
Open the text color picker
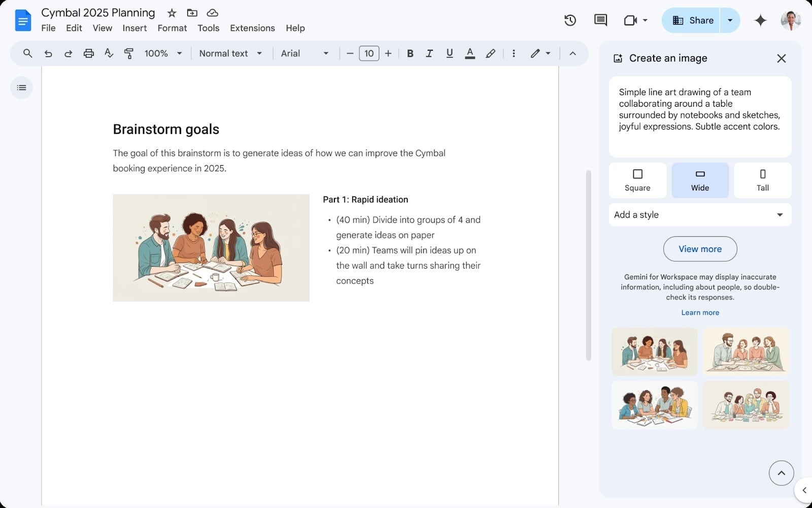[470, 53]
